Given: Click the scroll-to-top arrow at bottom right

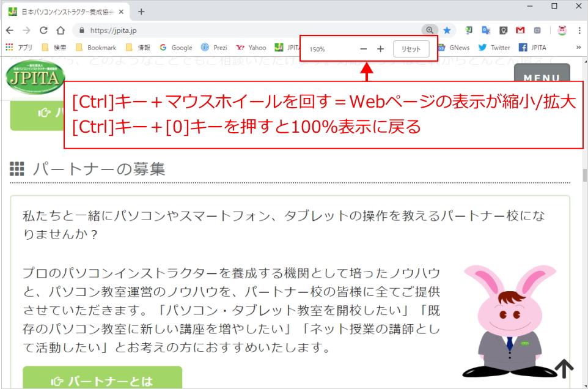Looking at the screenshot, I should coord(564,368).
